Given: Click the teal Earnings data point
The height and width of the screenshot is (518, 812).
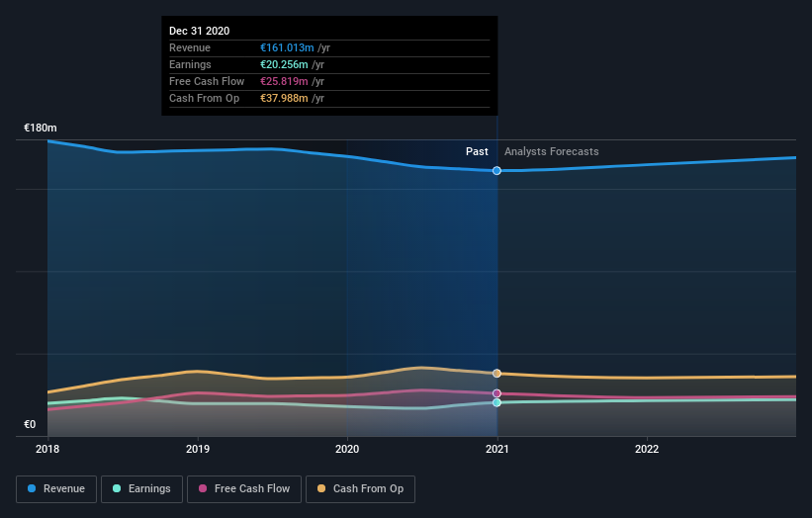Looking at the screenshot, I should click(x=496, y=402).
